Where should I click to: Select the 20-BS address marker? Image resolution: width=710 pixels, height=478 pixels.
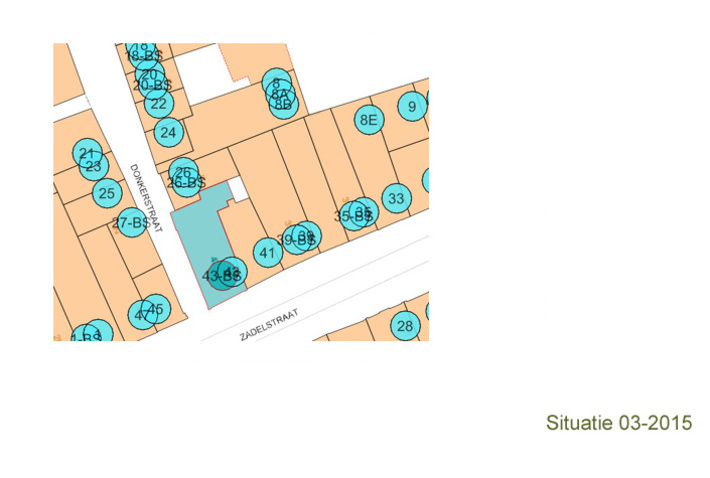pos(152,86)
